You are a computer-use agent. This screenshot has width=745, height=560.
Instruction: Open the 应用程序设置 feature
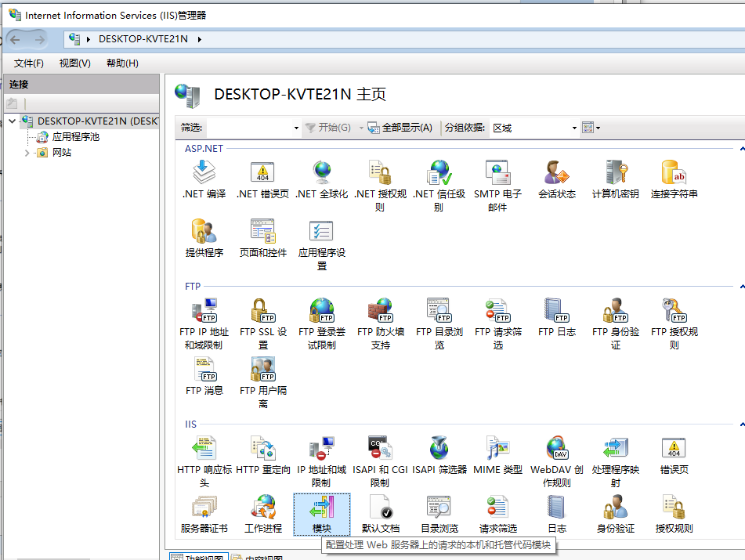[322, 245]
